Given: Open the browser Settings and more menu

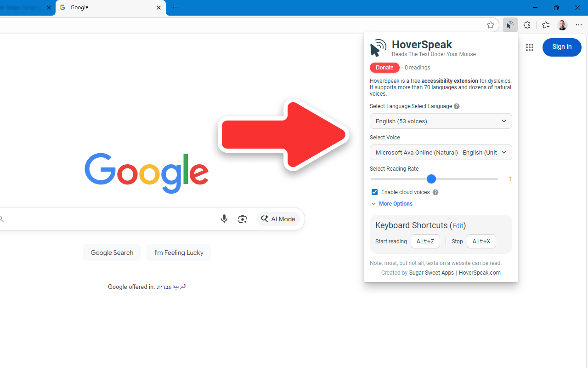Looking at the screenshot, I should (x=579, y=25).
